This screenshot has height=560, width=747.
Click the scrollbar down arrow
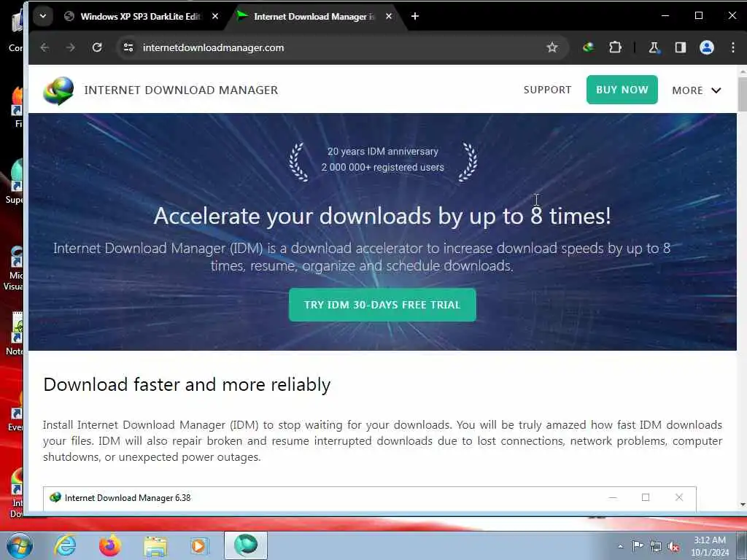click(742, 505)
